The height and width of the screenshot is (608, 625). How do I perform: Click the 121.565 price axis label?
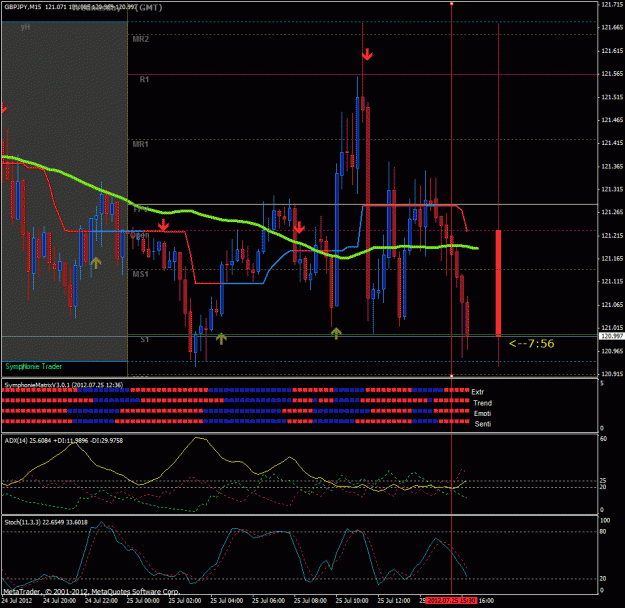(x=612, y=74)
